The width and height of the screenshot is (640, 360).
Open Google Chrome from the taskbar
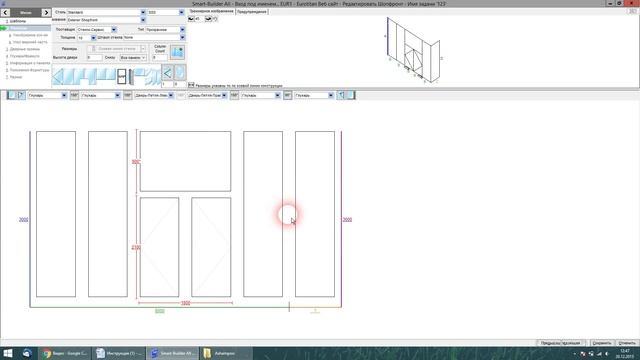pyautogui.click(x=65, y=353)
